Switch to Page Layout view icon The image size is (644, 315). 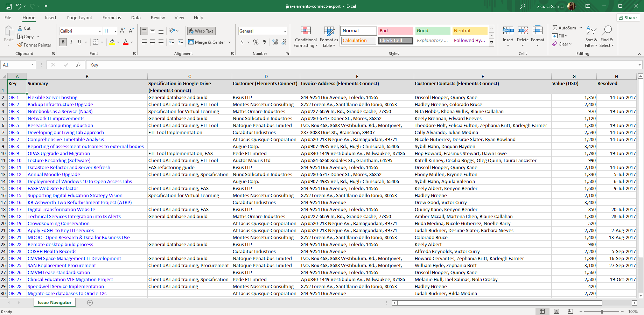pyautogui.click(x=556, y=311)
